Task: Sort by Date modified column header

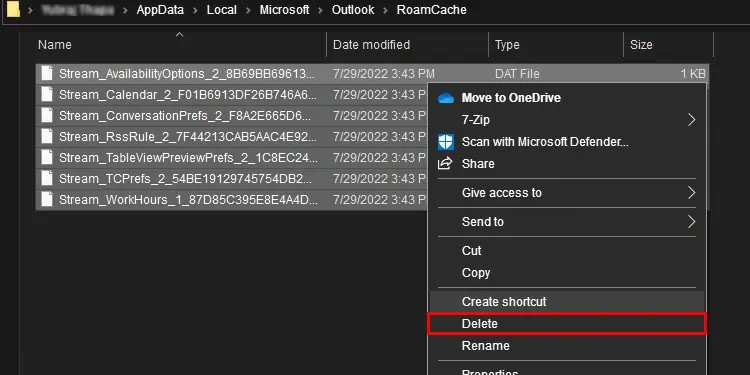Action: tap(408, 45)
